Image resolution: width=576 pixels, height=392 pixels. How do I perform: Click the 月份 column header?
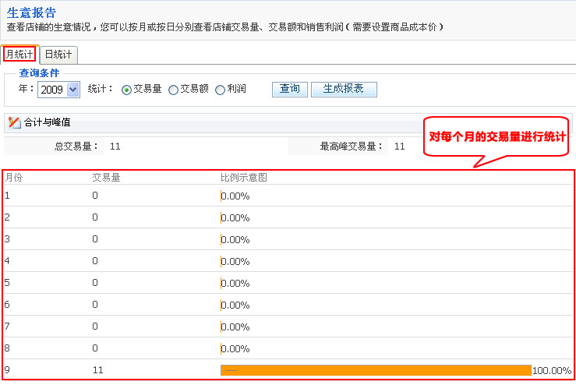pyautogui.click(x=14, y=178)
